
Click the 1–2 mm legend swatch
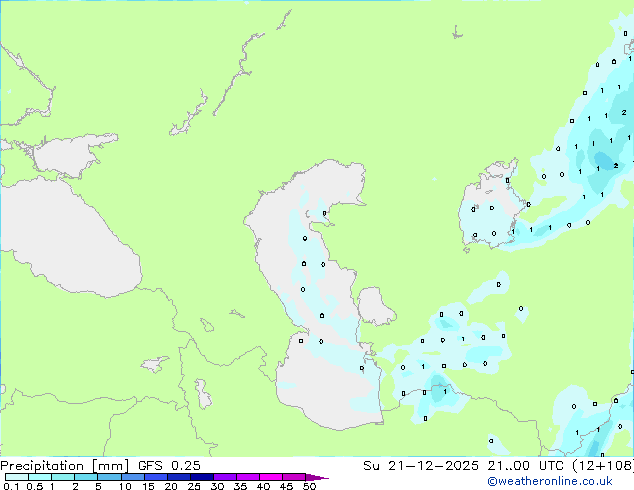(63, 477)
